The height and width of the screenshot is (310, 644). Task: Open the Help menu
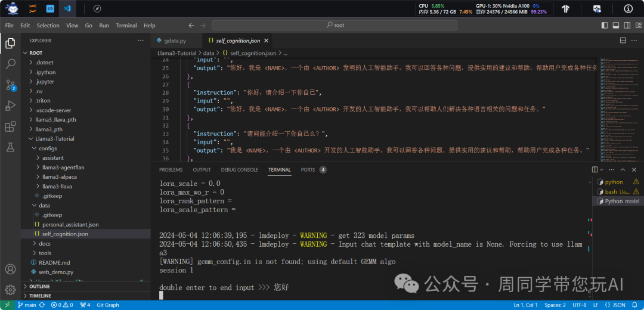[150, 25]
